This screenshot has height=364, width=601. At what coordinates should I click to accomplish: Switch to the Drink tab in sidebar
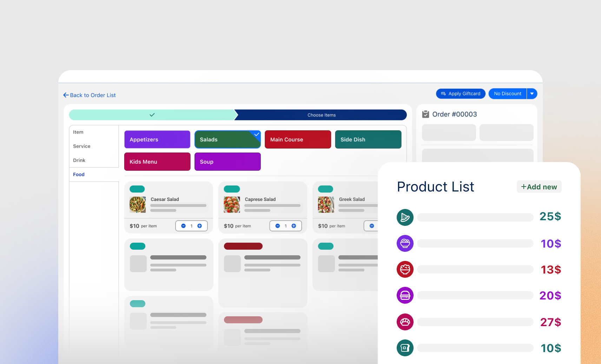coord(79,160)
